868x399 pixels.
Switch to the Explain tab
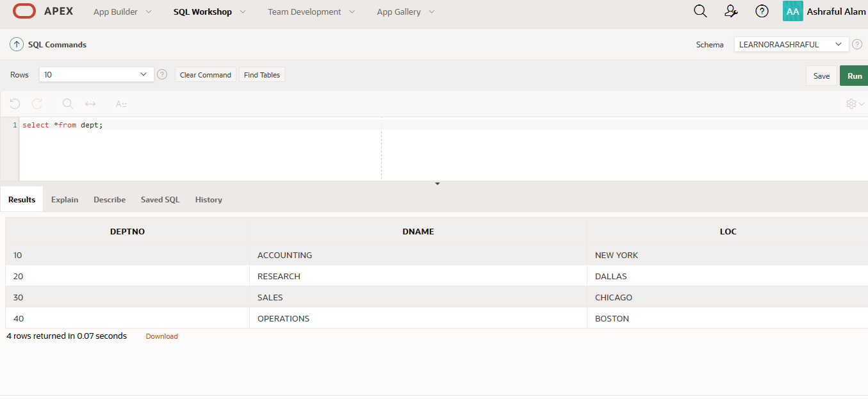[x=65, y=200]
